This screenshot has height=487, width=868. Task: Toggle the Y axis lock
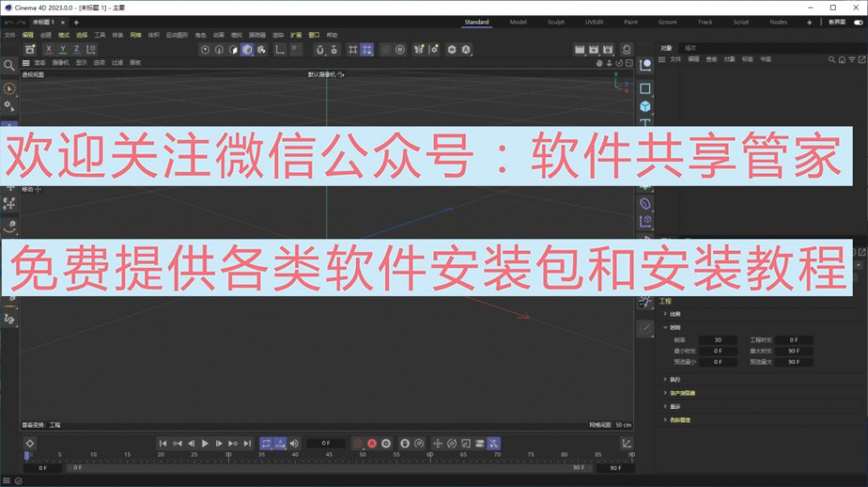(x=63, y=49)
